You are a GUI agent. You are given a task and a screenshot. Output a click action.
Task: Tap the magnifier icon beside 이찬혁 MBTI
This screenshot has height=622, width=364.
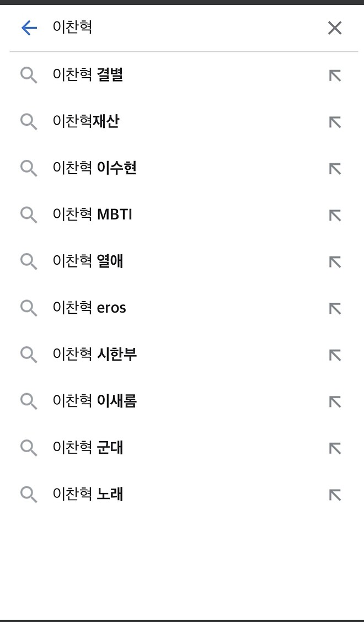pyautogui.click(x=29, y=215)
